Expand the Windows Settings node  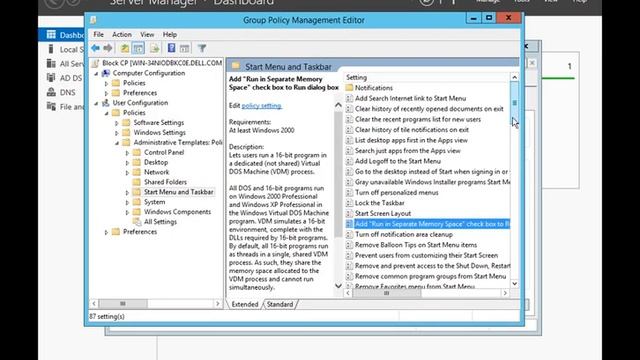click(x=117, y=133)
